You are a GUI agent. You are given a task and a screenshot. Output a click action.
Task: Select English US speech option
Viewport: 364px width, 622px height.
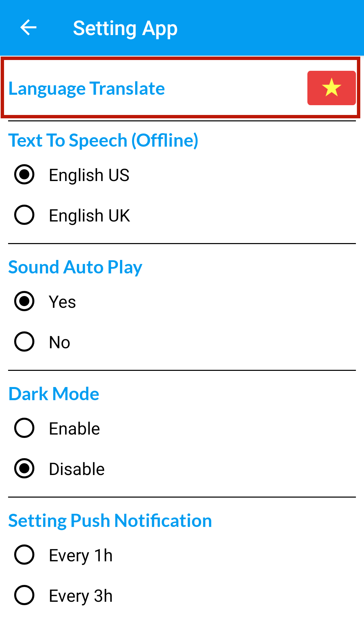(24, 175)
